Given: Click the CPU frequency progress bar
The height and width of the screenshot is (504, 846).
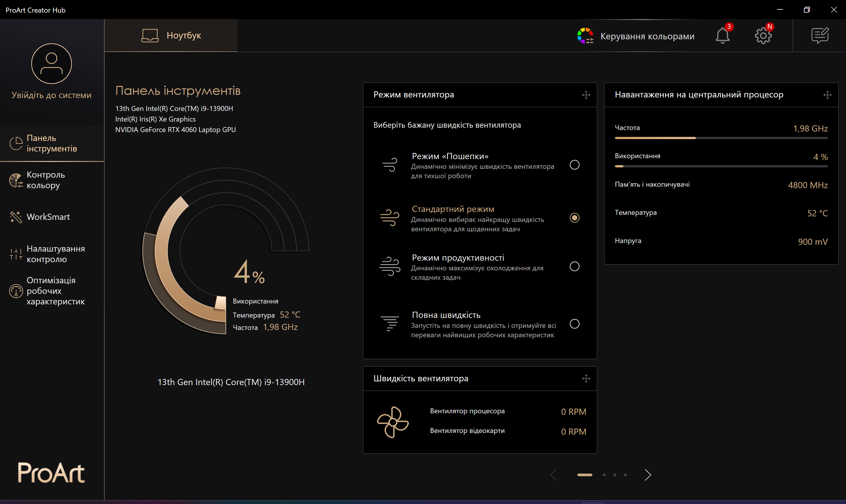Looking at the screenshot, I should (x=721, y=138).
